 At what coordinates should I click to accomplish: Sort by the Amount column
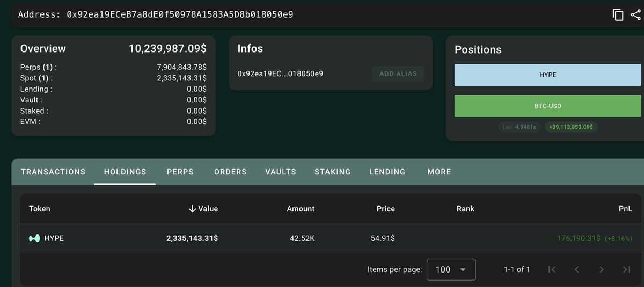(x=301, y=209)
